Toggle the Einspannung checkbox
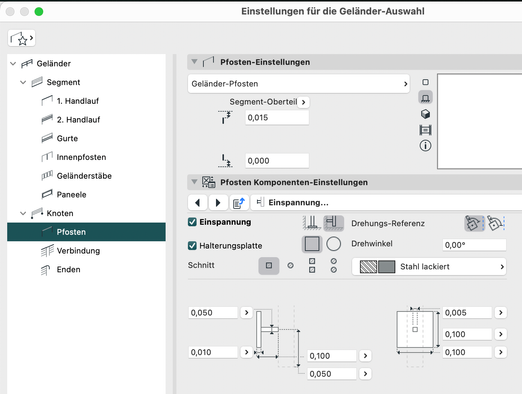Image resolution: width=522 pixels, height=394 pixels. (x=192, y=222)
